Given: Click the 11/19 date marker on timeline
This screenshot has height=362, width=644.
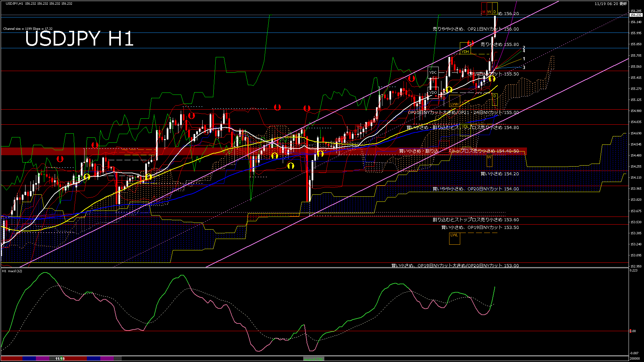Looking at the screenshot, I should pyautogui.click(x=60, y=359).
